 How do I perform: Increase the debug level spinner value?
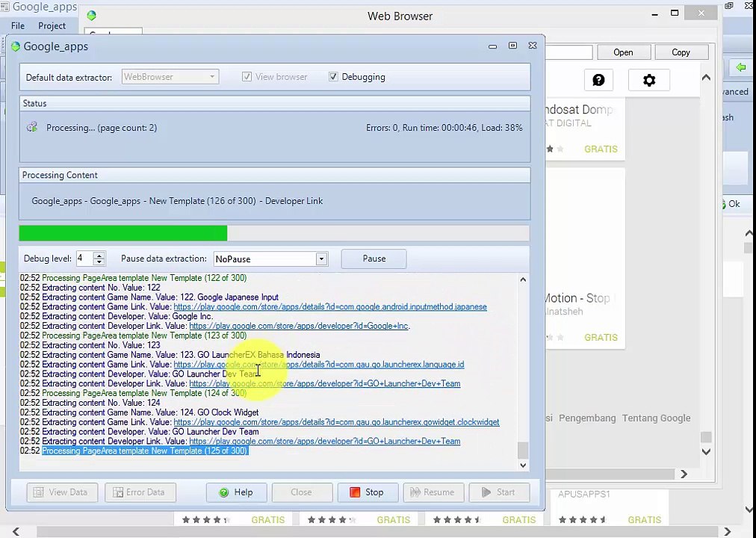pyautogui.click(x=99, y=256)
